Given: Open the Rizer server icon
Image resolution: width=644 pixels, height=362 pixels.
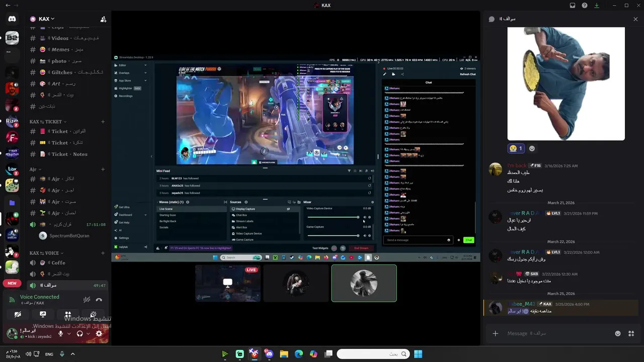Looking at the screenshot, I should (x=12, y=121).
